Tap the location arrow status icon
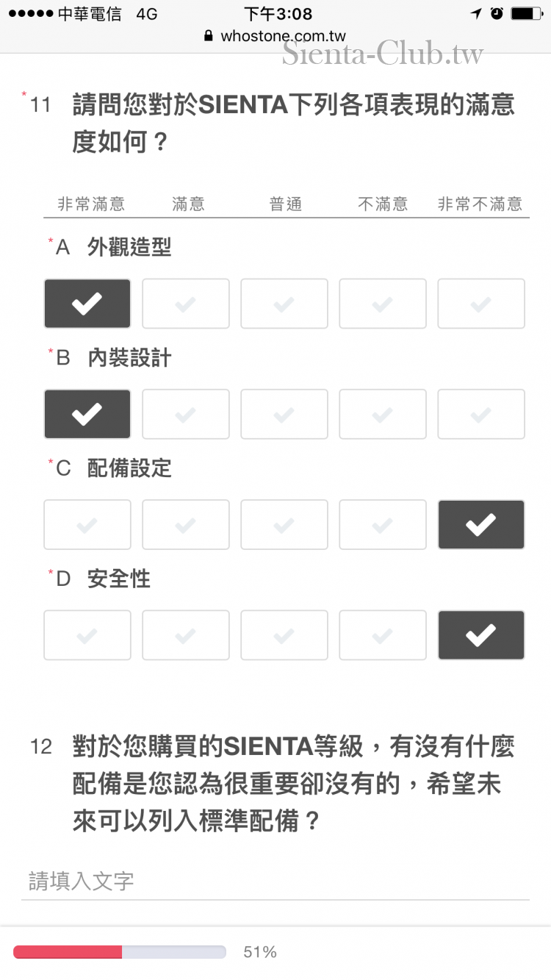This screenshot has height=980, width=551. tap(476, 13)
